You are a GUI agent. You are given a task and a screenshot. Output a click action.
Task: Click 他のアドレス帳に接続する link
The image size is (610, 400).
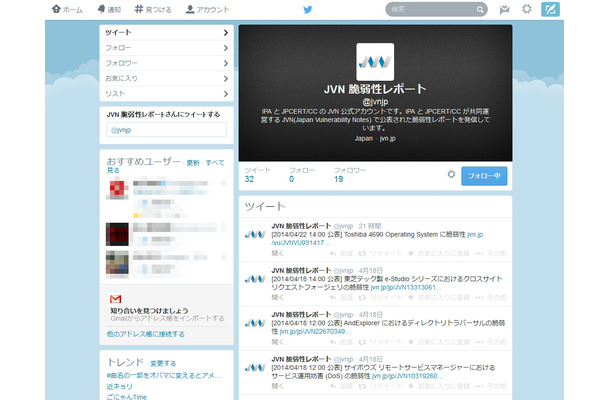[x=146, y=333]
